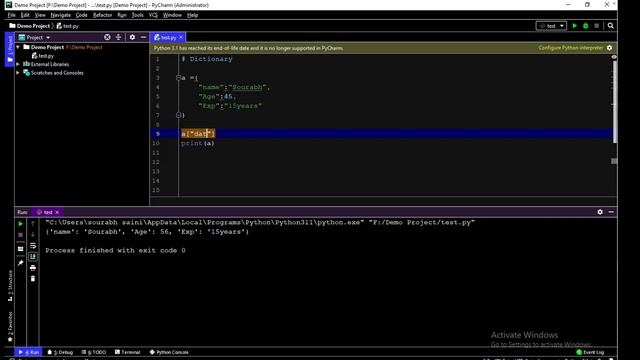Click up-the-stack-trace arrow in Run panel
Image resolution: width=640 pixels, height=360 pixels.
(x=33, y=224)
